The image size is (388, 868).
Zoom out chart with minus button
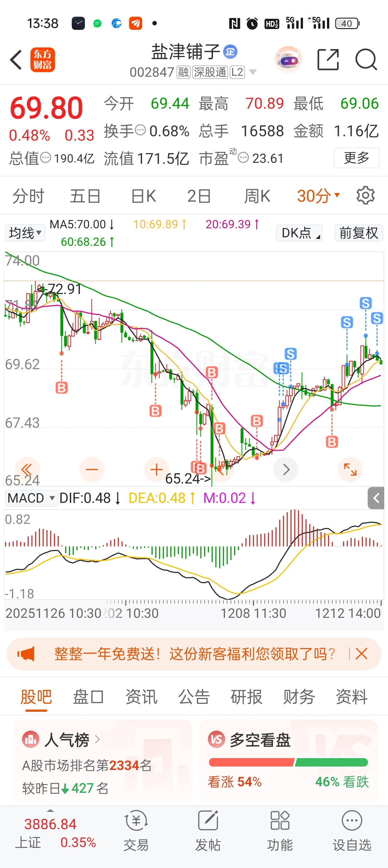click(92, 469)
